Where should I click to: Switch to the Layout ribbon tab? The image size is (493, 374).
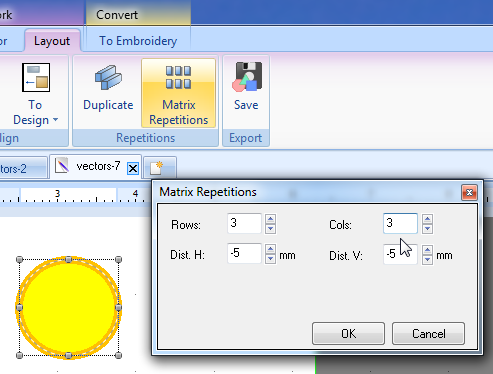tap(52, 41)
